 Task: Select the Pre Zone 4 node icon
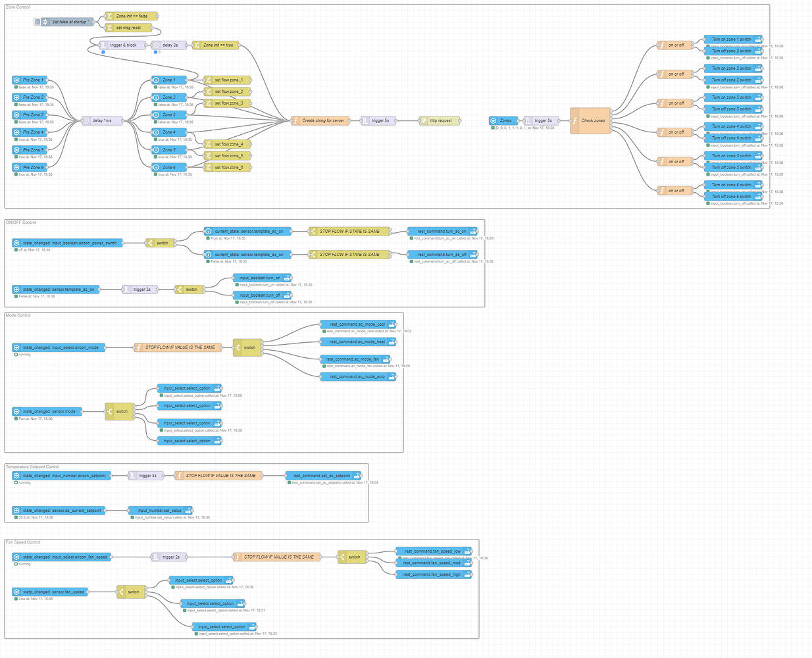[x=16, y=132]
